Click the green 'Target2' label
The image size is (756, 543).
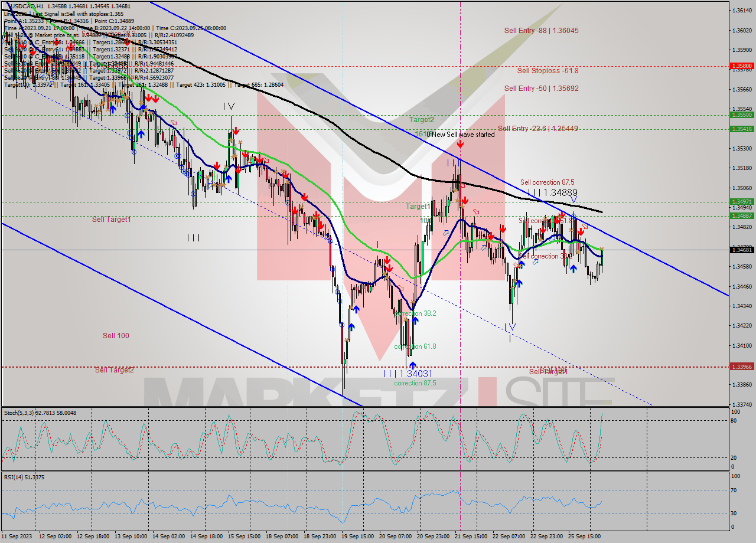(422, 119)
